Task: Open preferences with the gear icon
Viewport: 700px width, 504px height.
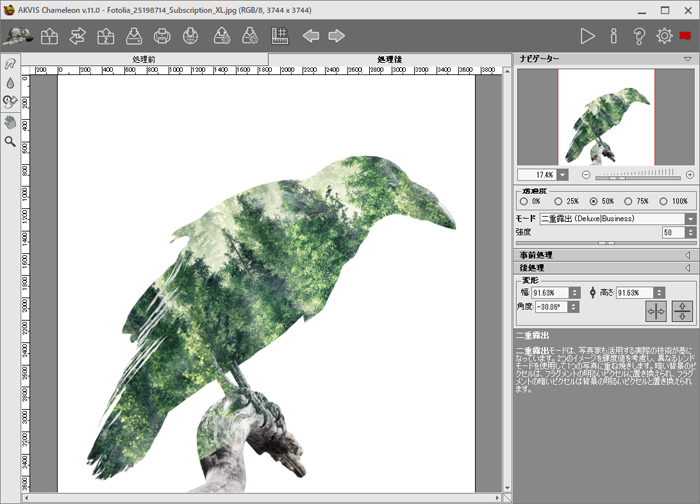Action: point(664,36)
